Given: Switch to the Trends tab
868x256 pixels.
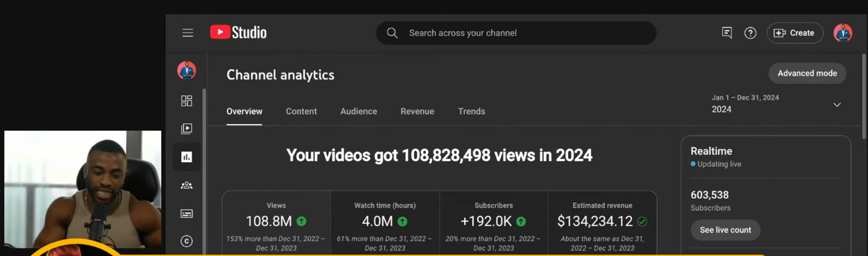Looking at the screenshot, I should point(471,111).
